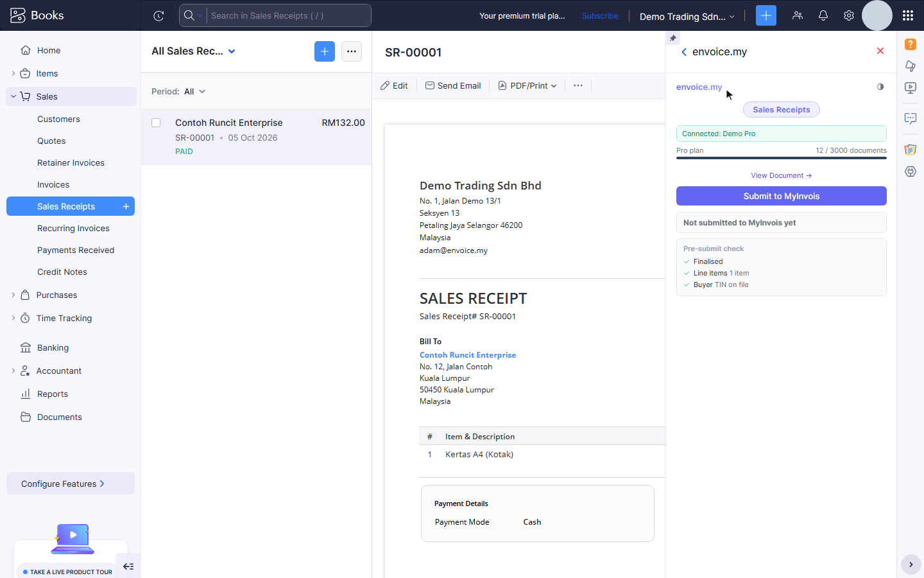Click the Pro plan document usage bar

782,157
